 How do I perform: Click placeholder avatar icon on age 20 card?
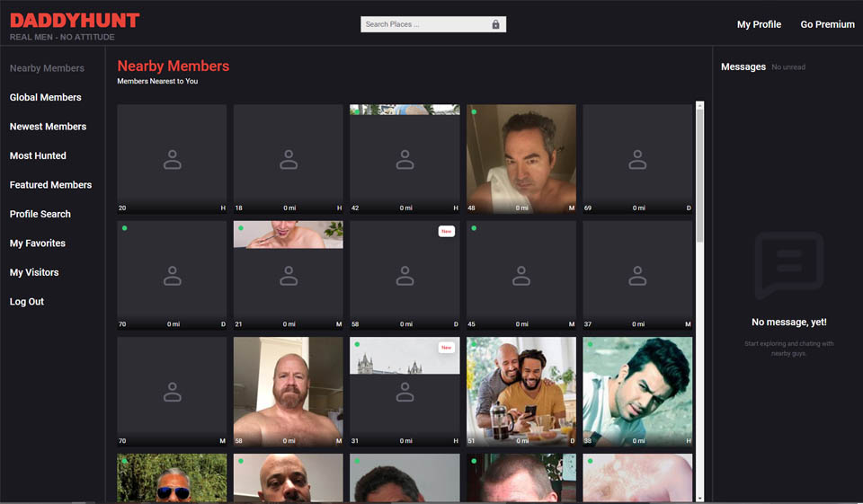click(172, 160)
